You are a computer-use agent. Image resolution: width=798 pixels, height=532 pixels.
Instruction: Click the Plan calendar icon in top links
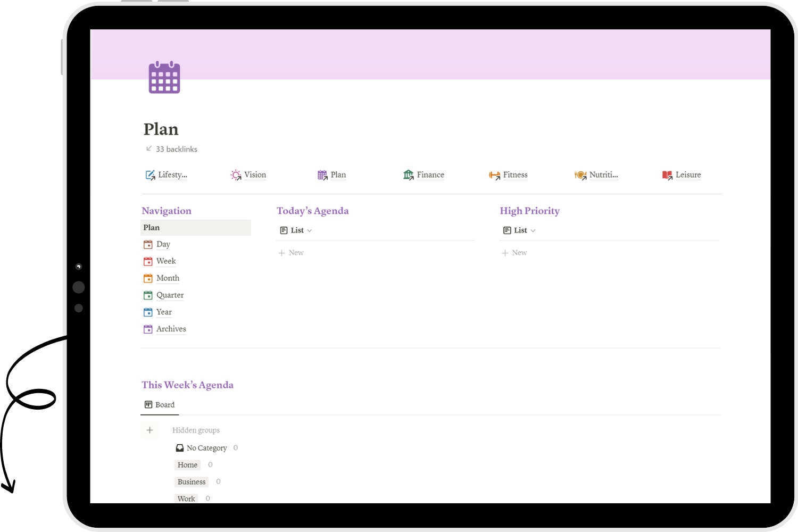click(x=322, y=175)
